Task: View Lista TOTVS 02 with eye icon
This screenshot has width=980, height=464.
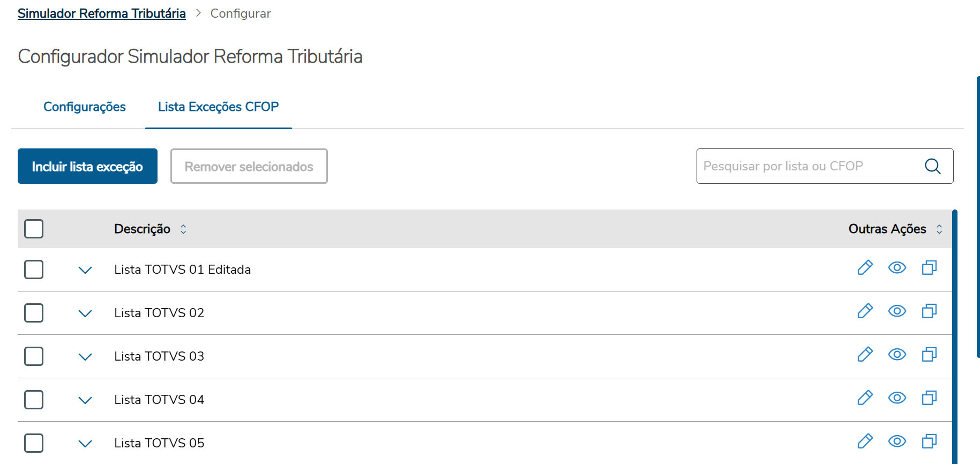Action: click(897, 311)
